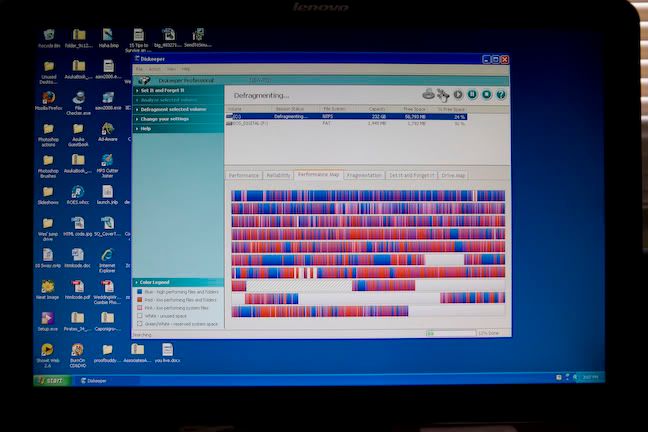This screenshot has height=432, width=648.
Task: Expand the Set It and Forget It section
Action: point(162,90)
